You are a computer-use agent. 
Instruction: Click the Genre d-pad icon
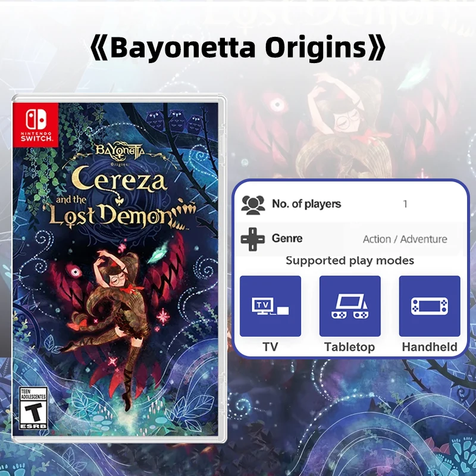pyautogui.click(x=252, y=239)
